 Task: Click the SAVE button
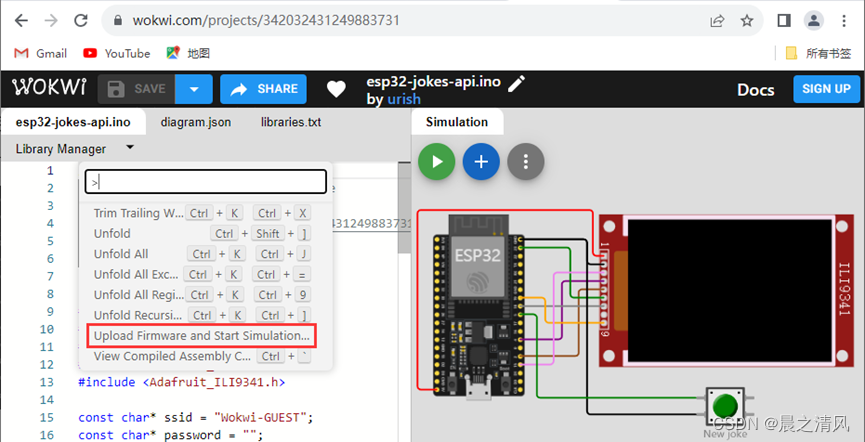click(136, 89)
